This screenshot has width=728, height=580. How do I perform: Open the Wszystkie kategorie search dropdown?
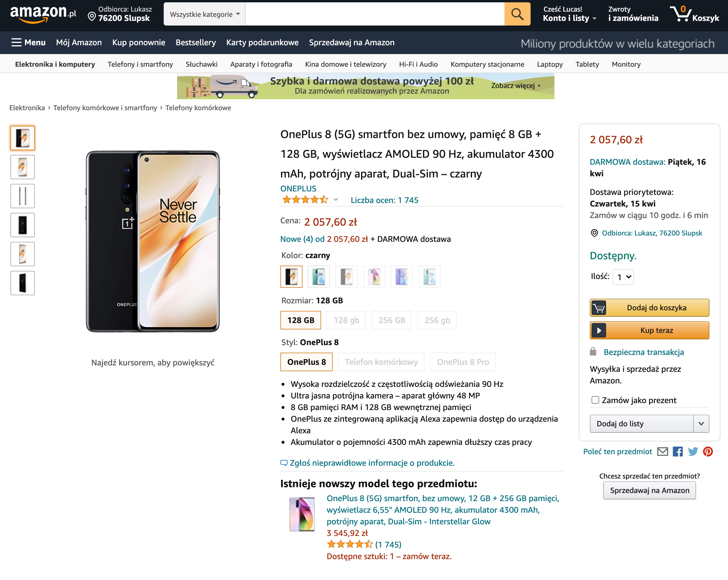pos(205,14)
